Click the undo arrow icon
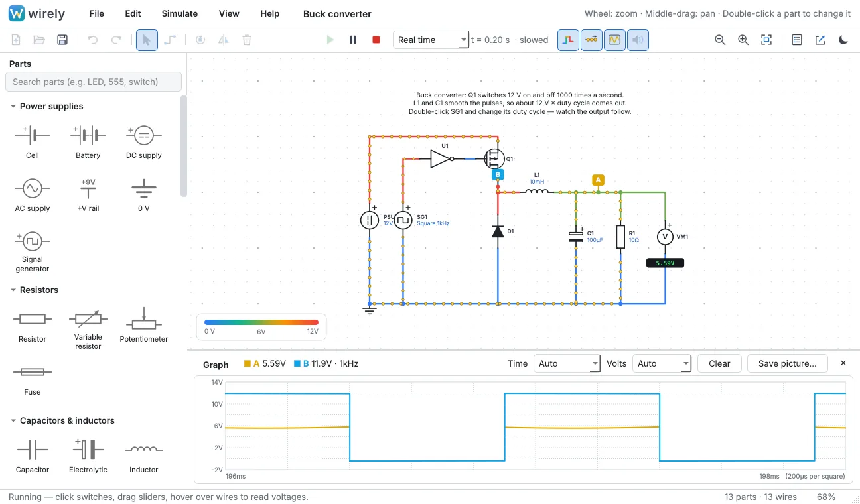The width and height of the screenshot is (860, 504). pyautogui.click(x=93, y=40)
